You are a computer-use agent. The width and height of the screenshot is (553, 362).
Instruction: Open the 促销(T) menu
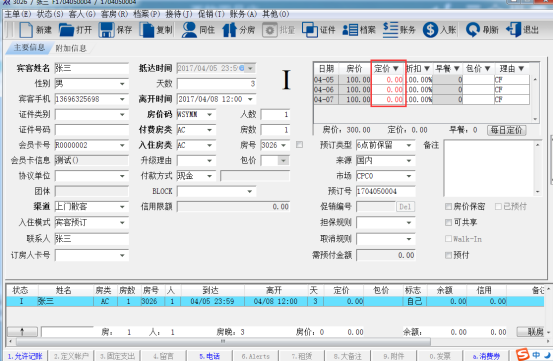pos(211,14)
